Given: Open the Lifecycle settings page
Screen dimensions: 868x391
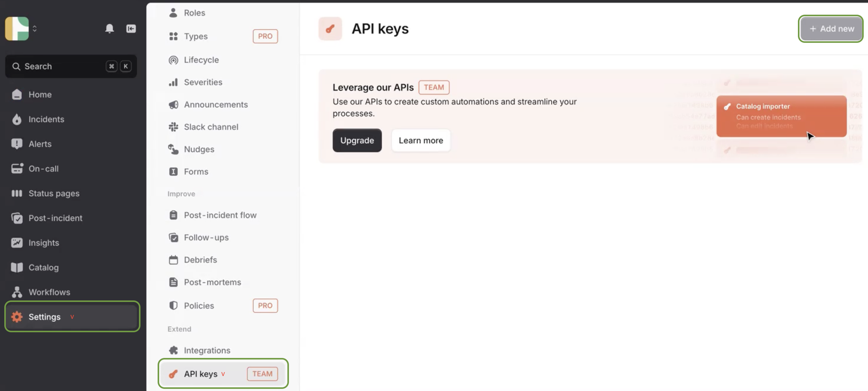Looking at the screenshot, I should click(201, 60).
